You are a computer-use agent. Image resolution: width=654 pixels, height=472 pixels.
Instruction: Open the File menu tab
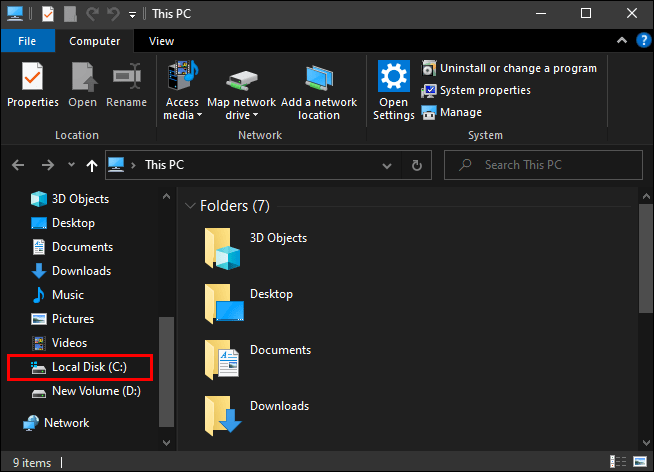tap(28, 41)
